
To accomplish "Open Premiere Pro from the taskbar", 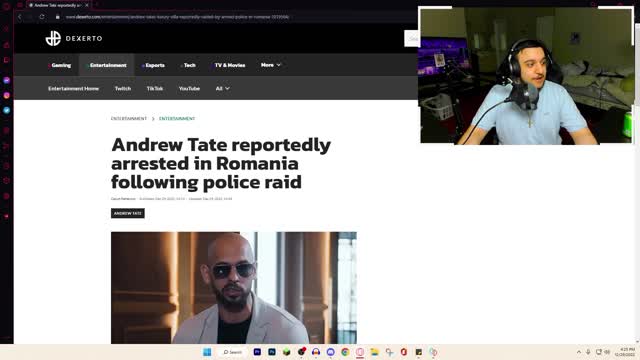I will click(x=257, y=352).
